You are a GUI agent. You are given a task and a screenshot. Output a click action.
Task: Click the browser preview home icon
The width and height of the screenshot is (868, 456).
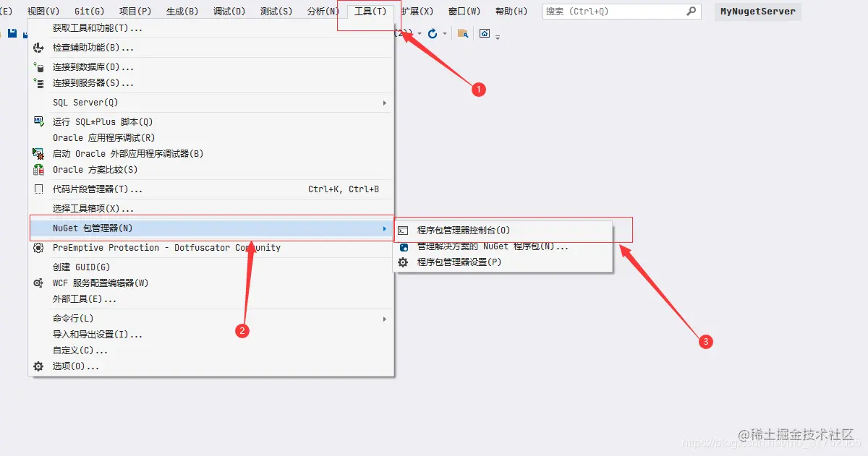click(x=484, y=33)
